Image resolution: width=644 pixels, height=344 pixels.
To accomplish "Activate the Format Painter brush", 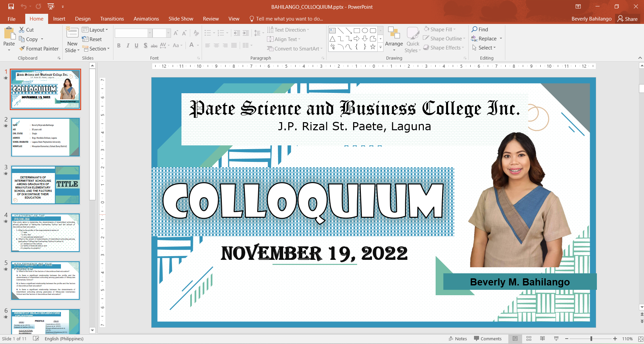I will [x=22, y=48].
